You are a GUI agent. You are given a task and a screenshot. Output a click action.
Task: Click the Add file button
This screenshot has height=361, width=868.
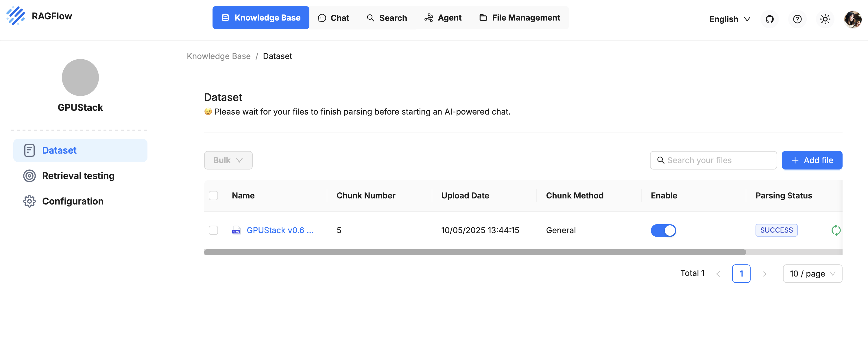(x=812, y=160)
